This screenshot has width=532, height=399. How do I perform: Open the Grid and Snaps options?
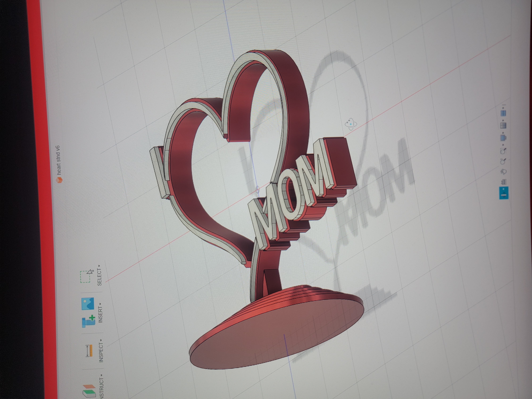point(503,125)
